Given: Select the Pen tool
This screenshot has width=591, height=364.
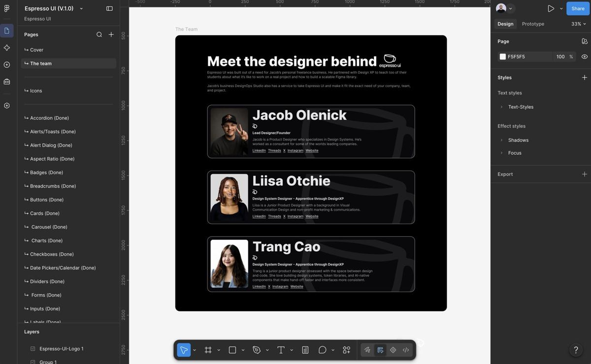Looking at the screenshot, I should (257, 350).
